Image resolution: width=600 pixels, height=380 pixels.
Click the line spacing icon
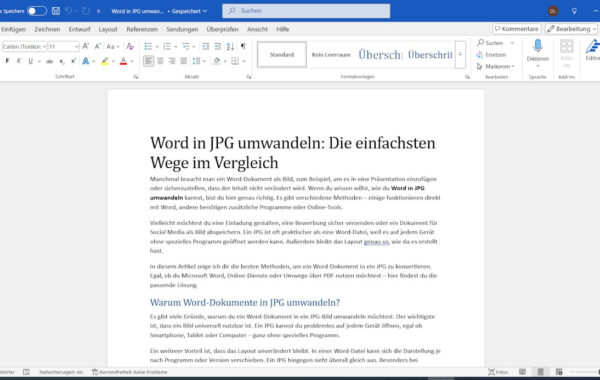[196, 61]
